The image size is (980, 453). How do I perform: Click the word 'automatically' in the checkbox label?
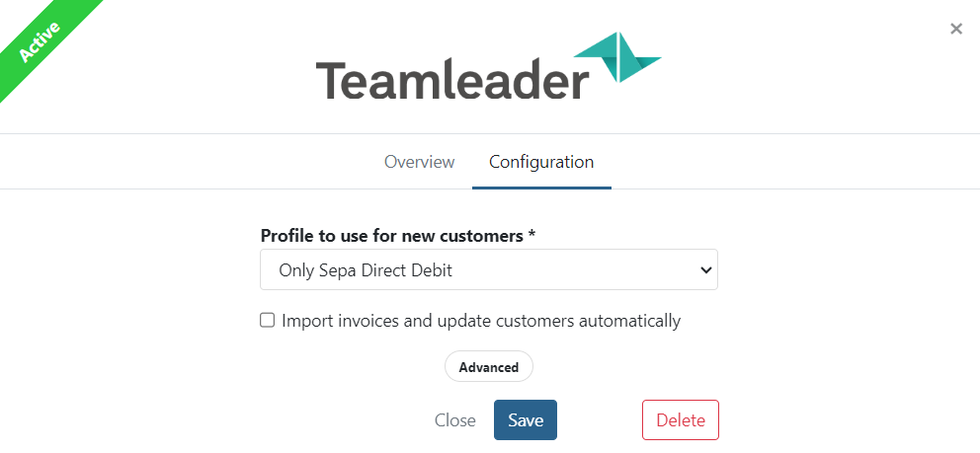(631, 321)
